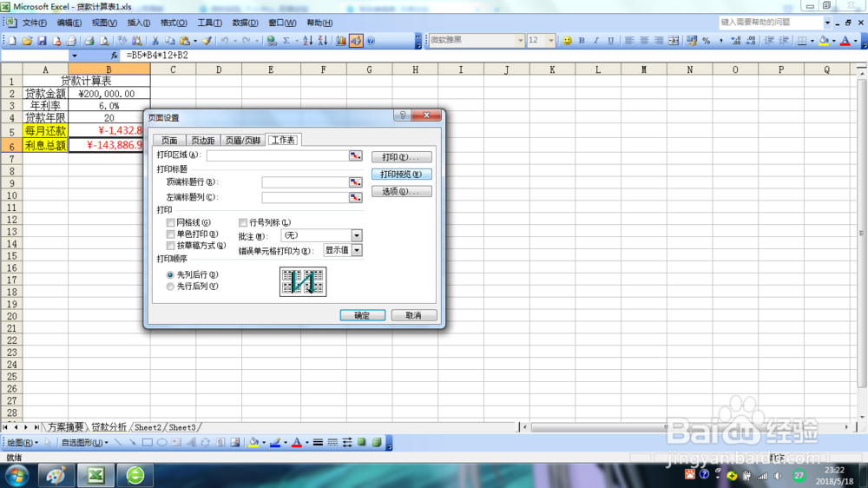Open the 批注 comments dropdown
The image size is (868, 488).
pyautogui.click(x=357, y=235)
